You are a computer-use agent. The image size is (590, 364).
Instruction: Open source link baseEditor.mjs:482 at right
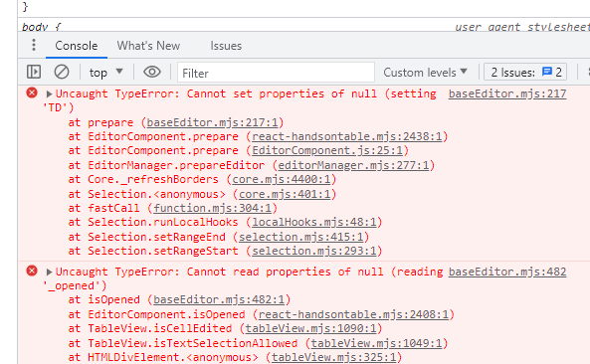pos(507,272)
